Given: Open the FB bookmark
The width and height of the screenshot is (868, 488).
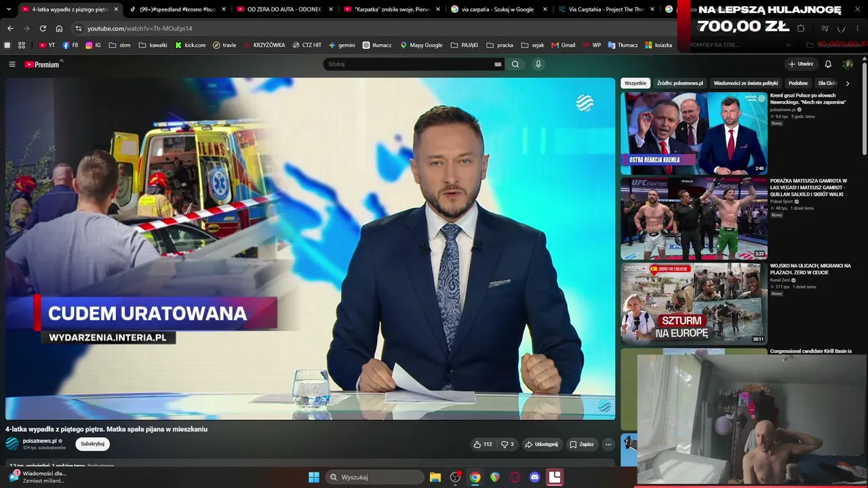Looking at the screenshot, I should 71,45.
